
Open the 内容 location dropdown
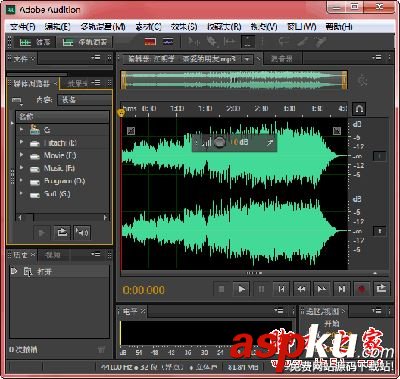(84, 99)
